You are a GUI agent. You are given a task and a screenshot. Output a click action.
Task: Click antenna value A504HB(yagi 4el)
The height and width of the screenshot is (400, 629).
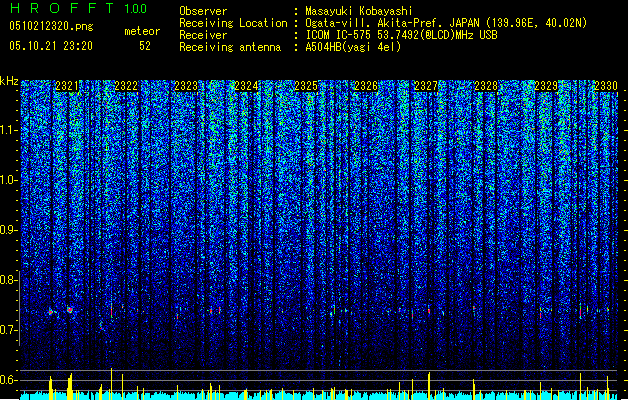click(353, 47)
